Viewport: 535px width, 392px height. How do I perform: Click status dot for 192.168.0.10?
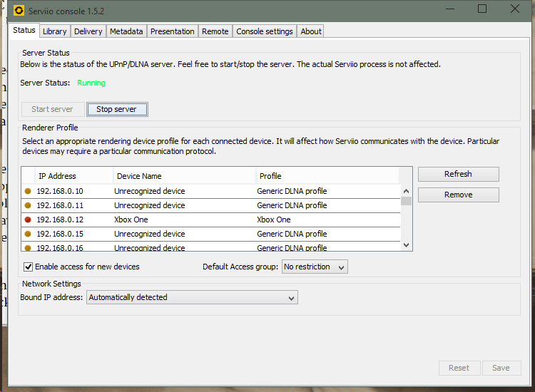(x=28, y=191)
